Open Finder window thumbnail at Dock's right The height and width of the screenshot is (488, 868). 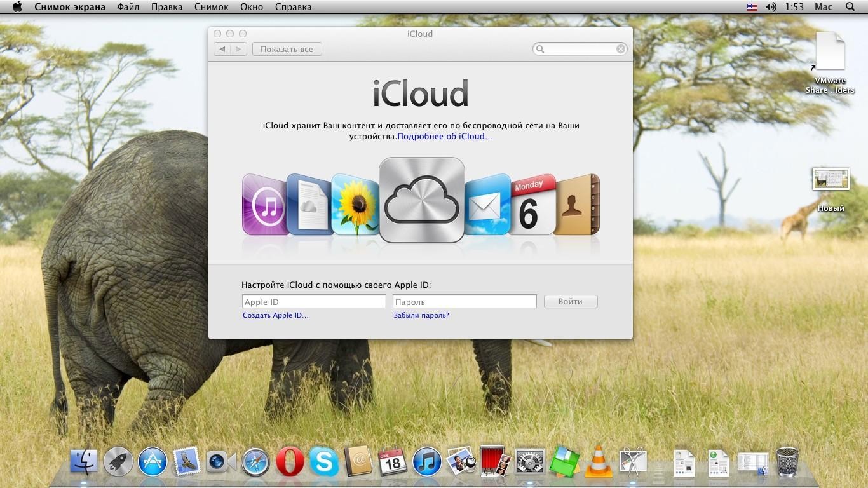753,463
